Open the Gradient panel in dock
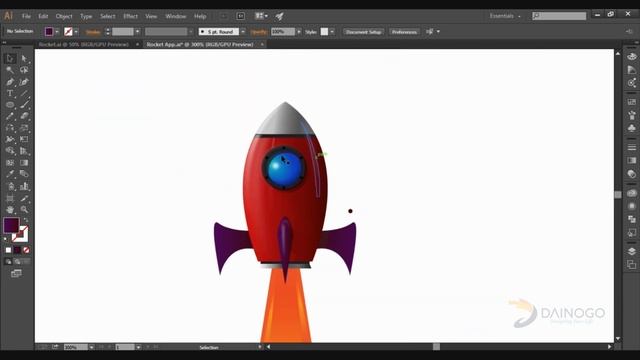This screenshot has width=640, height=360. pos(632,160)
